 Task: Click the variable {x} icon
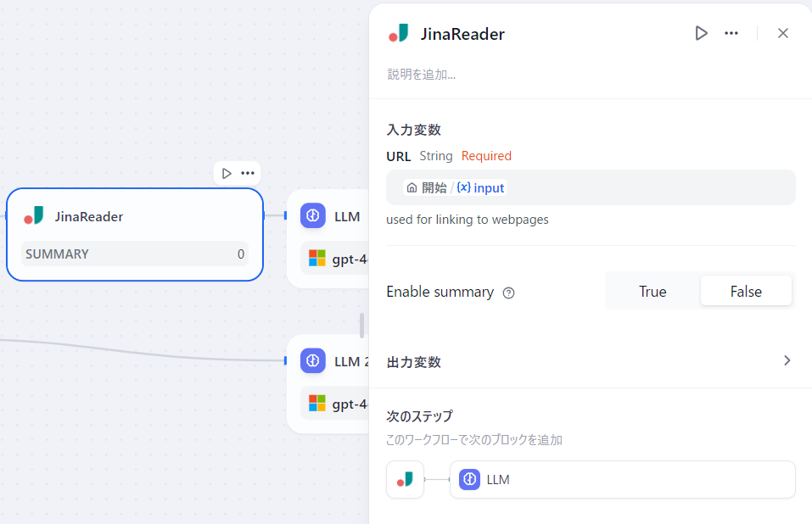pos(463,187)
